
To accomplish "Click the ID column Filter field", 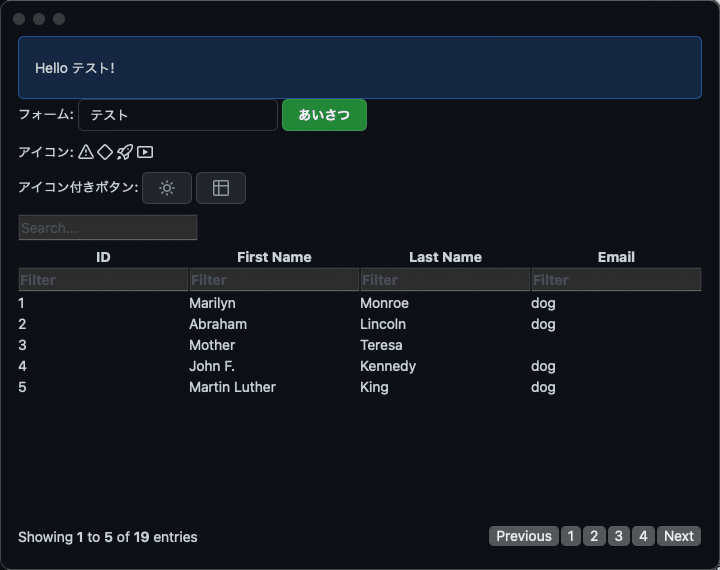I will pos(103,280).
